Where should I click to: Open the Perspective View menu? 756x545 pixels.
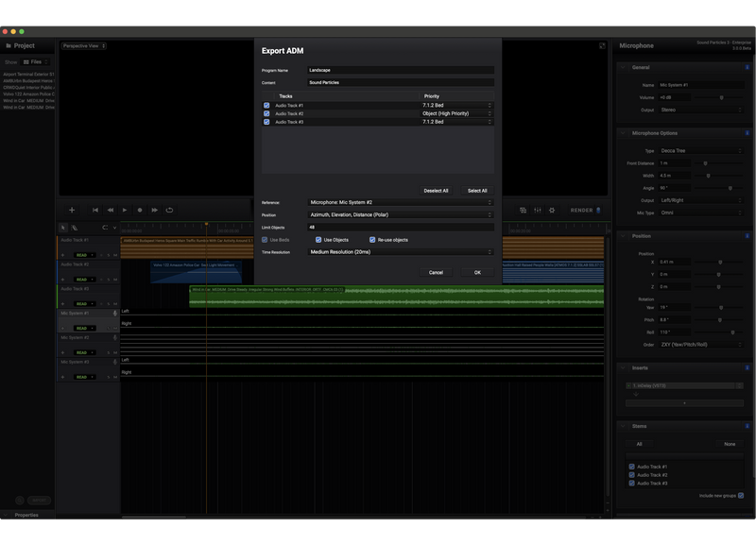(x=84, y=45)
